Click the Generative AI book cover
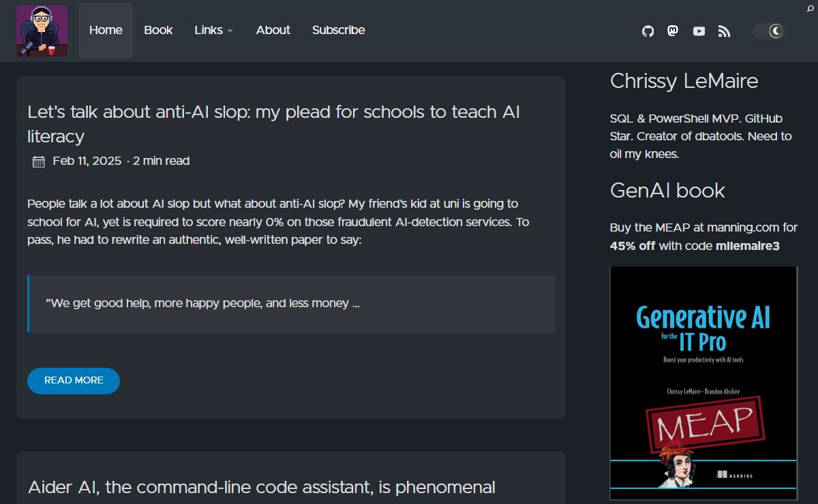The height and width of the screenshot is (504, 818). (703, 383)
